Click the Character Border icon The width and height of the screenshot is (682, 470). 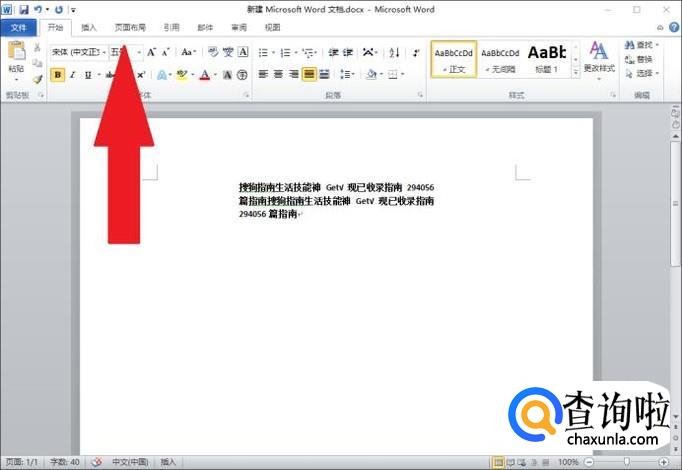243,52
